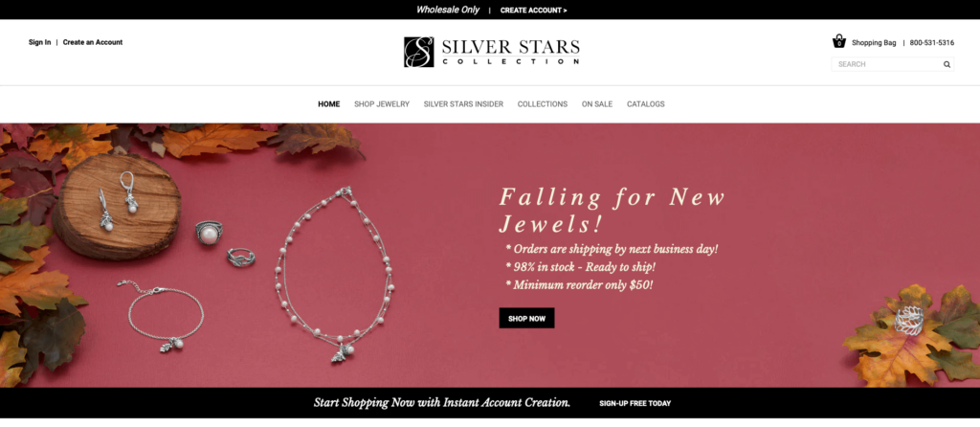
Task: Open the Shopping Bag text link
Action: click(874, 43)
